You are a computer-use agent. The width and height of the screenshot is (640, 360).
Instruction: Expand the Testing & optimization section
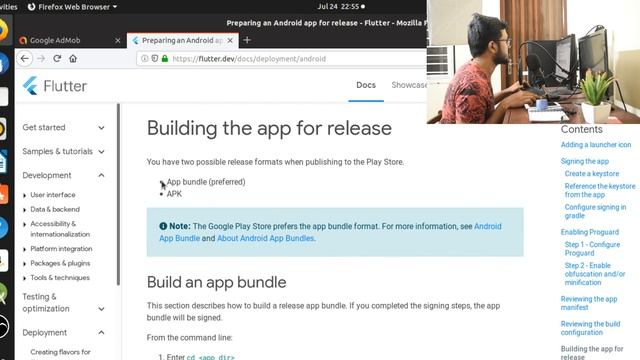point(63,302)
